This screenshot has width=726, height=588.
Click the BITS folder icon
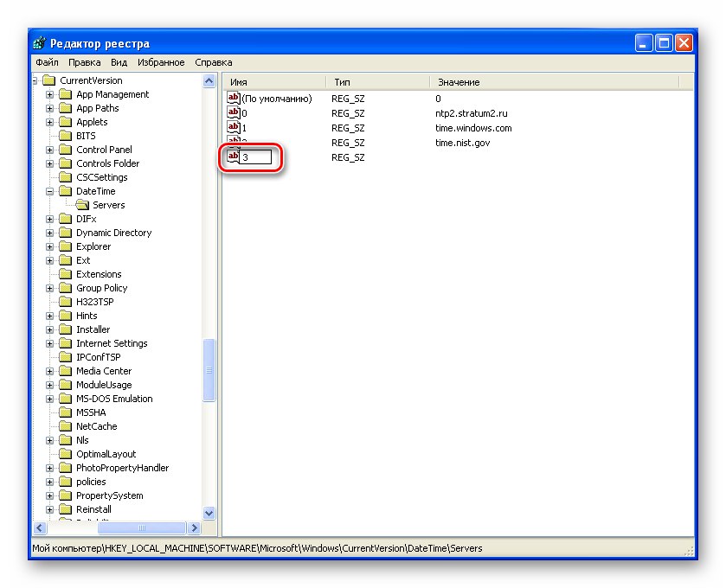click(x=65, y=136)
